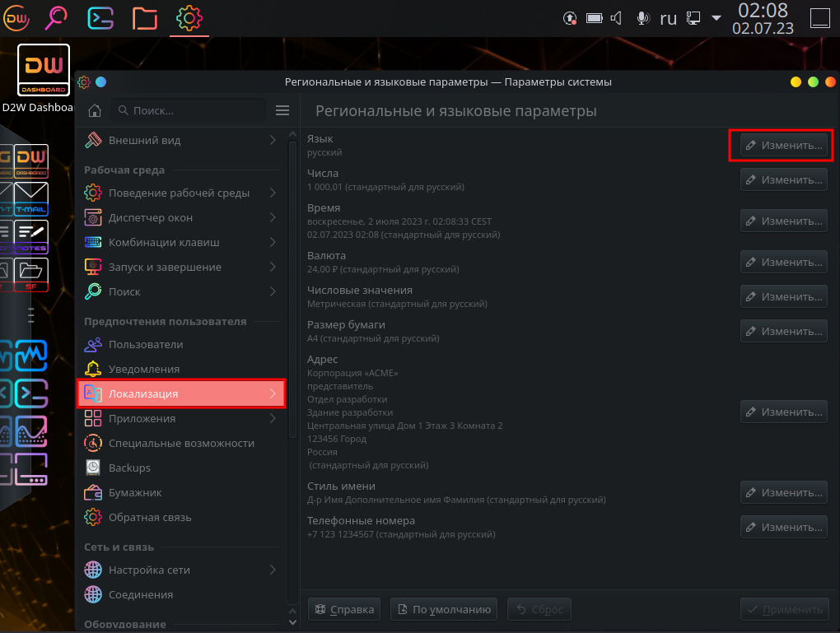The height and width of the screenshot is (633, 840).
Task: Open Обратная связь feedback settings
Action: click(x=150, y=517)
